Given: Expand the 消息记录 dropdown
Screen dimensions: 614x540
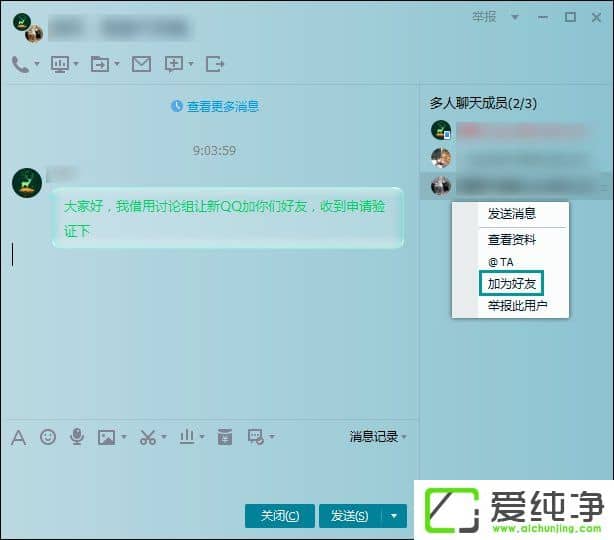Looking at the screenshot, I should point(378,437).
